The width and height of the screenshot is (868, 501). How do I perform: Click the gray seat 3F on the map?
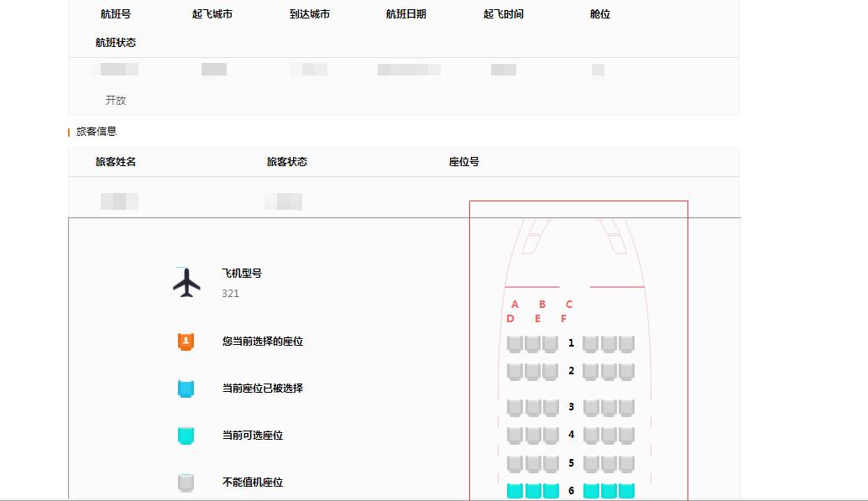628,406
